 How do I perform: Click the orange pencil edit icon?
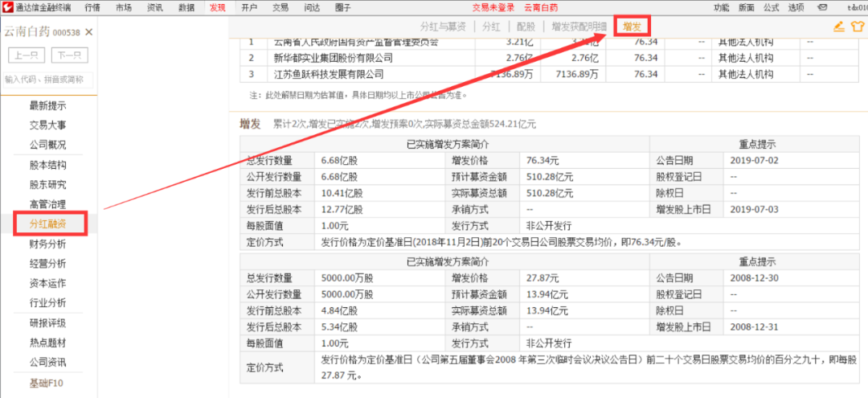coord(839,26)
